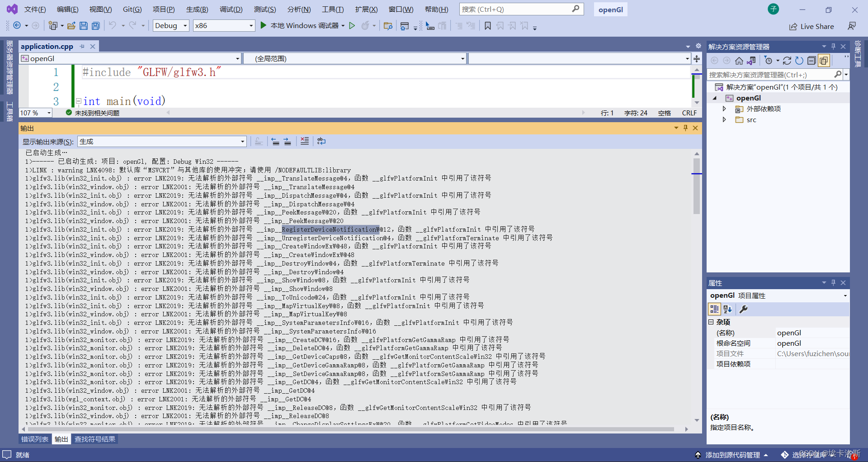Click the output horizontal scrollbar

(350, 429)
